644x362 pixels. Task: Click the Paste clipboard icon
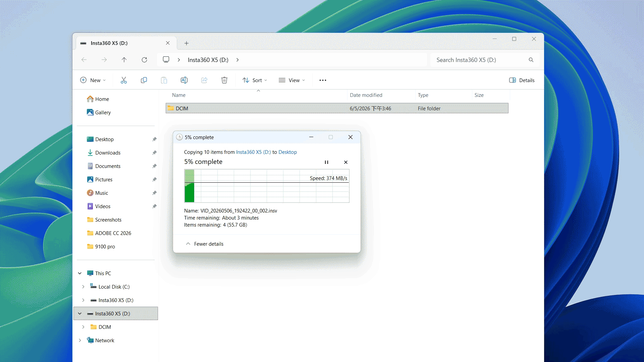[x=164, y=80]
